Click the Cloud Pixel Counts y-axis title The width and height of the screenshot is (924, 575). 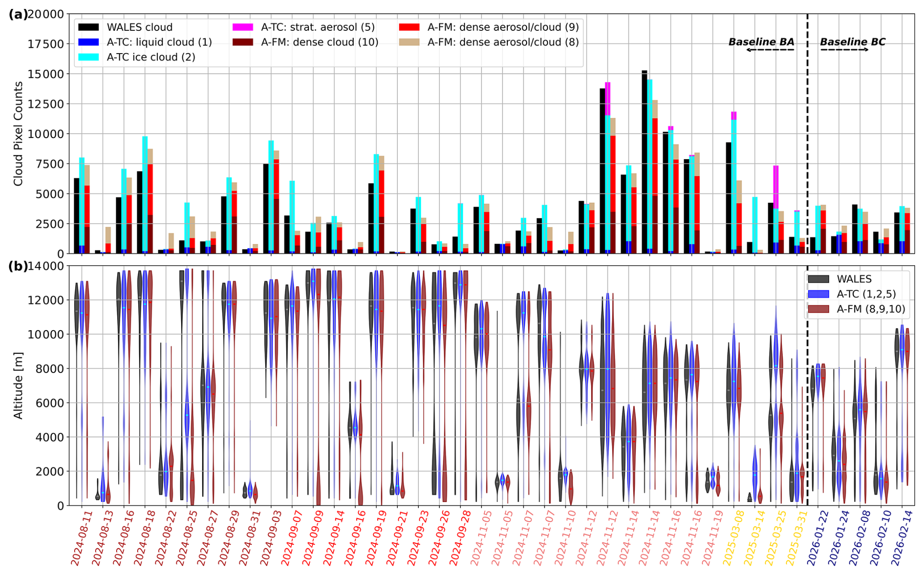point(18,134)
